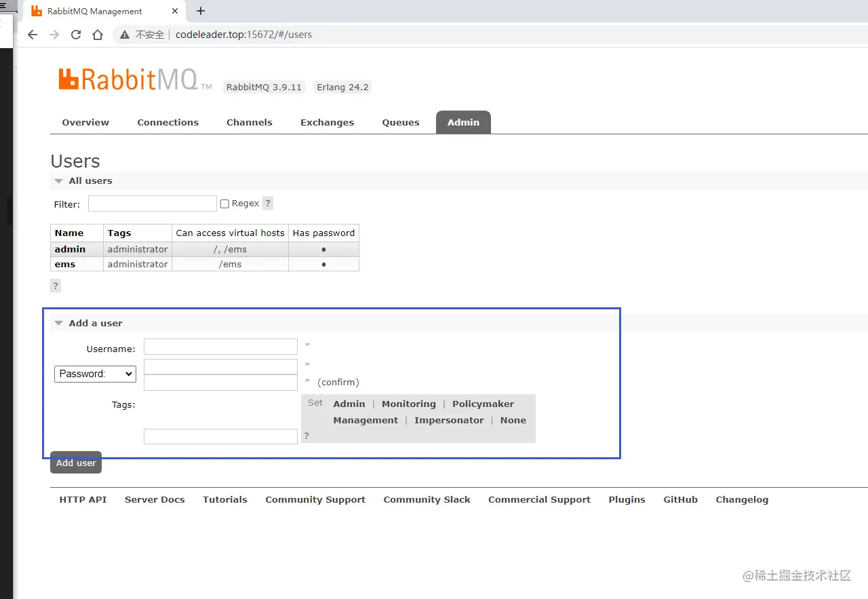Image resolution: width=868 pixels, height=599 pixels.
Task: Switch to the Channels tab
Action: tap(250, 123)
